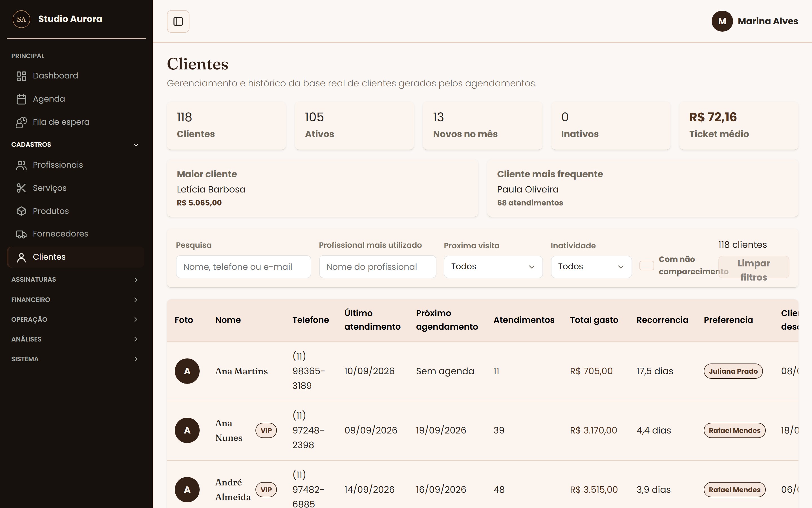Click the Juliana Prado preference badge
Screen dimensions: 812x508
[733, 371]
